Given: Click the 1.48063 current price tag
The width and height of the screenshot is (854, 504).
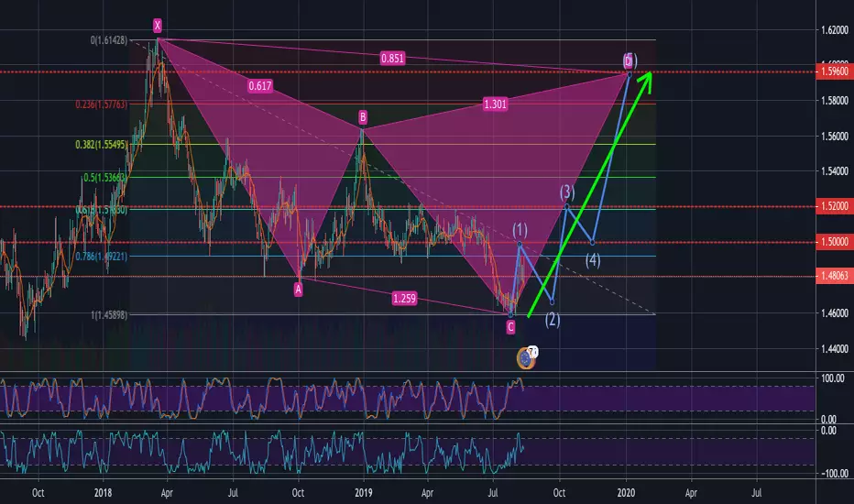Looking at the screenshot, I should [x=833, y=276].
